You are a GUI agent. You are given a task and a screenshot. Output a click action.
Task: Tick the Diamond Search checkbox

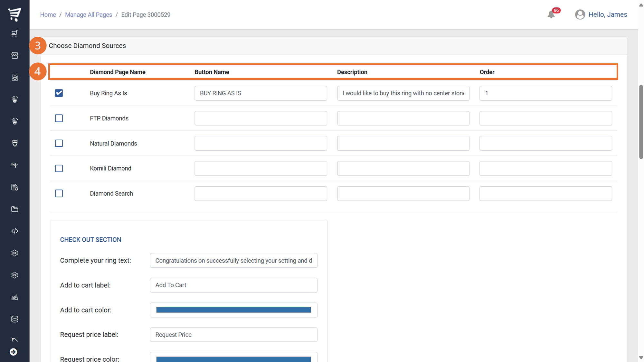59,193
